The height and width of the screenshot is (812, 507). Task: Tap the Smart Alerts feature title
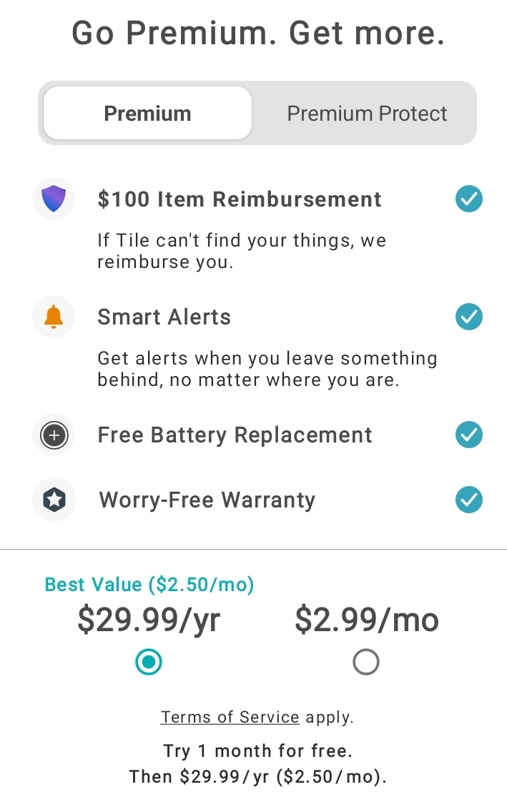pyautogui.click(x=164, y=317)
